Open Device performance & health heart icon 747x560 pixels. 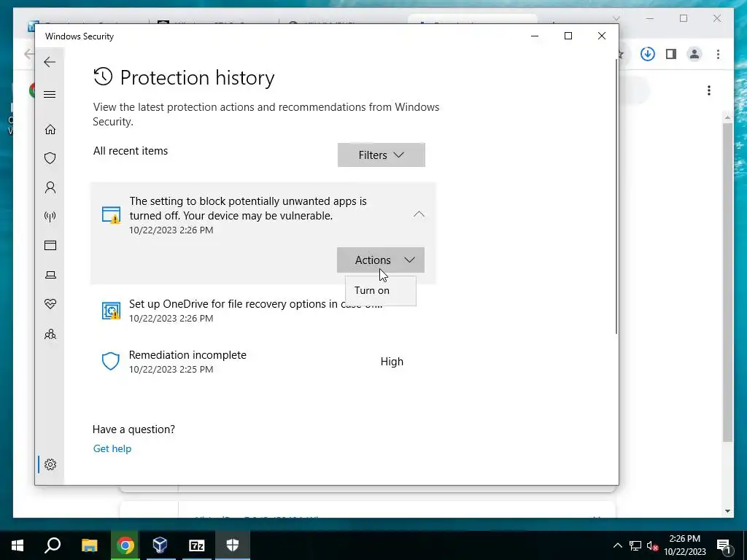click(50, 304)
